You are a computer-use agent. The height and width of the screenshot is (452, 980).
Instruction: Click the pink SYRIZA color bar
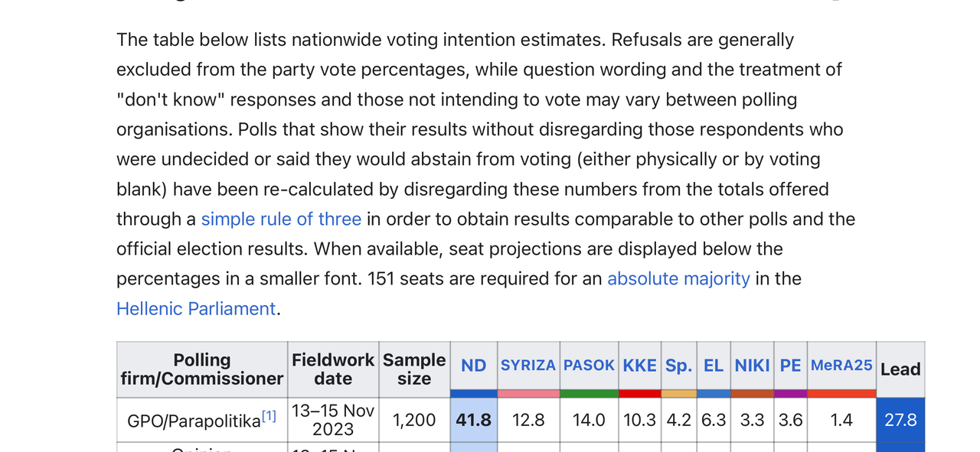click(x=528, y=393)
